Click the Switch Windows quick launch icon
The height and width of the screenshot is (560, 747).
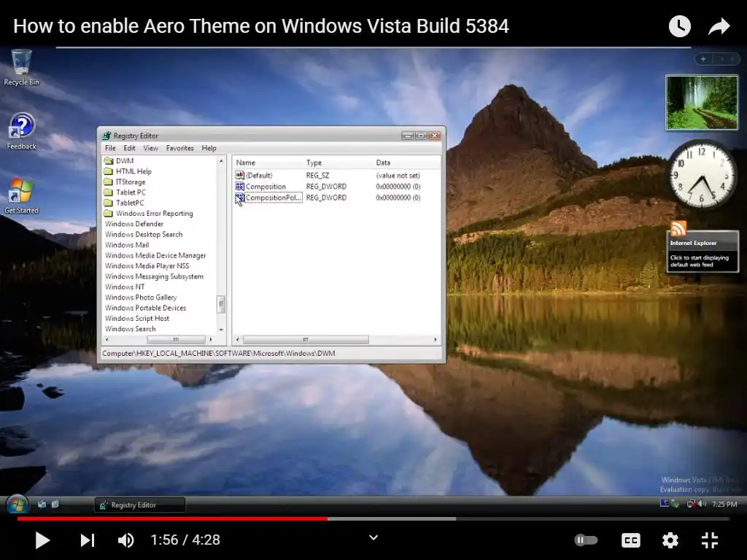[x=55, y=505]
